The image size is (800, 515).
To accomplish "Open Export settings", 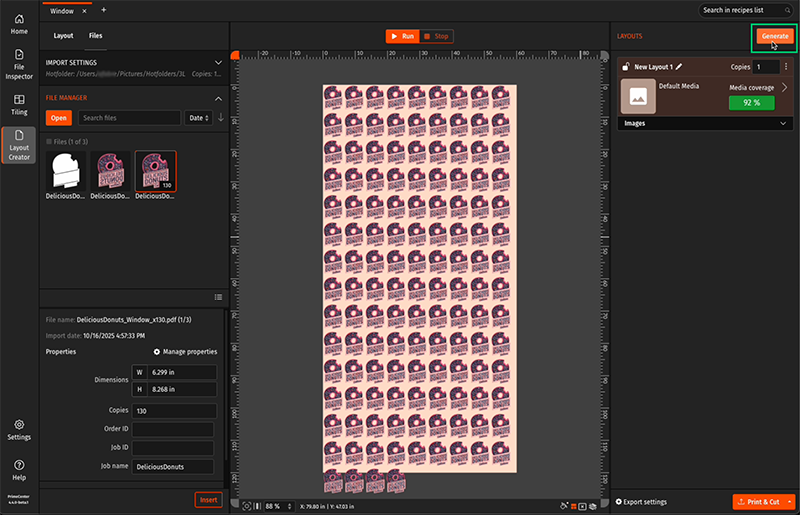I will pyautogui.click(x=641, y=502).
